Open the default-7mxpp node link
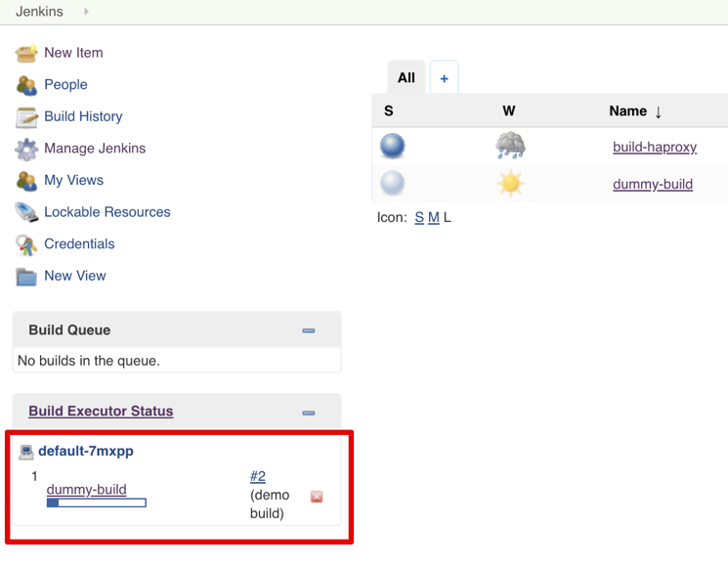Screen dimensions: 728x568 click(x=86, y=451)
